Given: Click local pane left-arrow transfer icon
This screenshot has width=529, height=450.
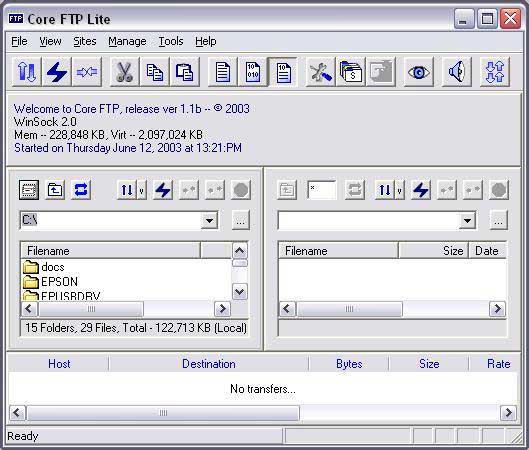Looking at the screenshot, I should point(189,190).
